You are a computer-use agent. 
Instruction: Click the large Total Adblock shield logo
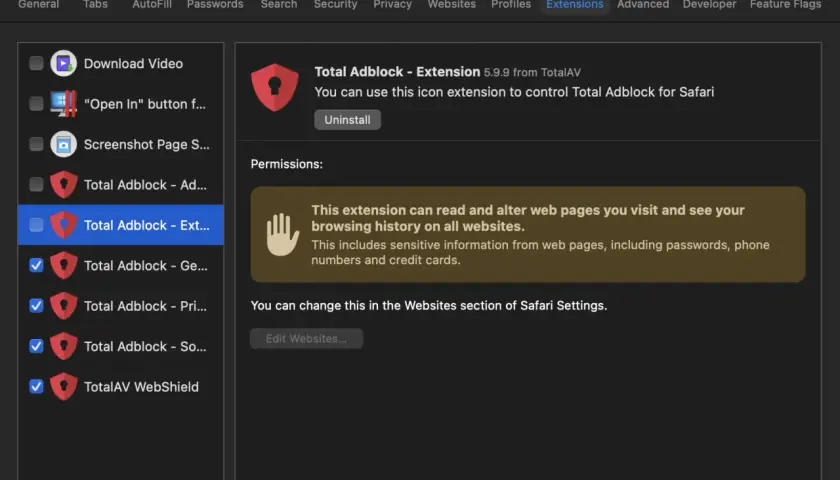pos(275,87)
